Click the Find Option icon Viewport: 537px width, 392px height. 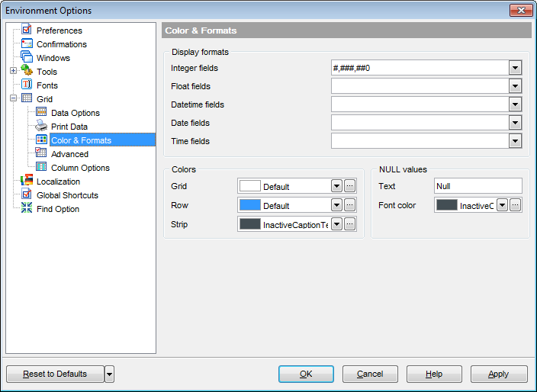tap(27, 208)
